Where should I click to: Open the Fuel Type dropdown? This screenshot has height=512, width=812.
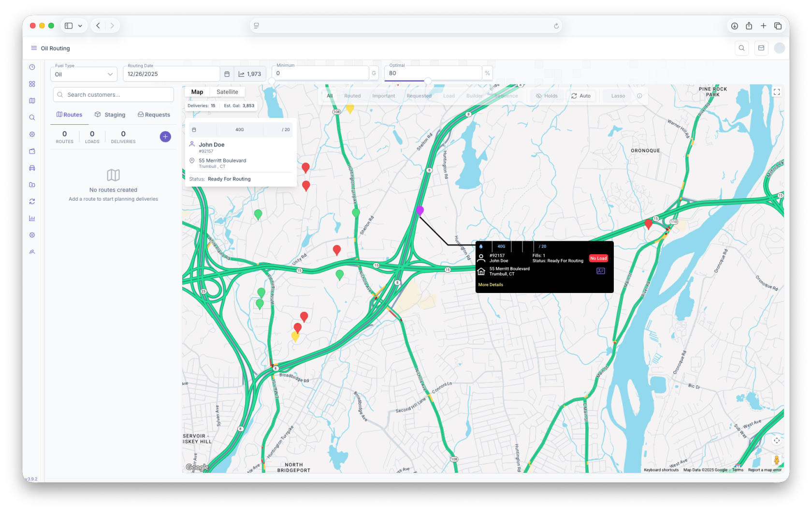coord(84,74)
